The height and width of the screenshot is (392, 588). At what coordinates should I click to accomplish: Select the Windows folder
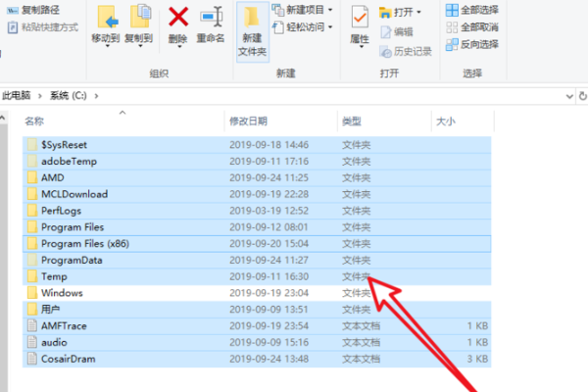pos(257,293)
